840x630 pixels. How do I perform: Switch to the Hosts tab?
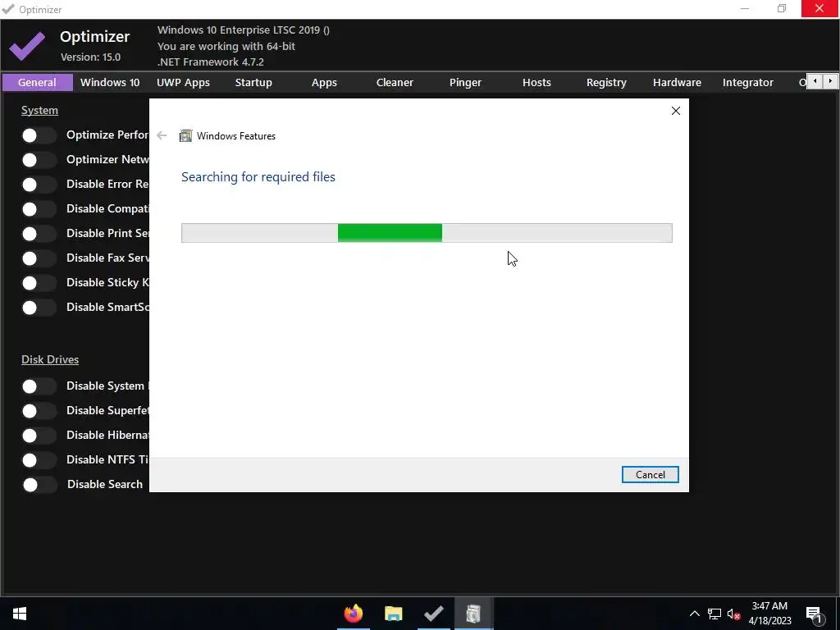pos(536,83)
